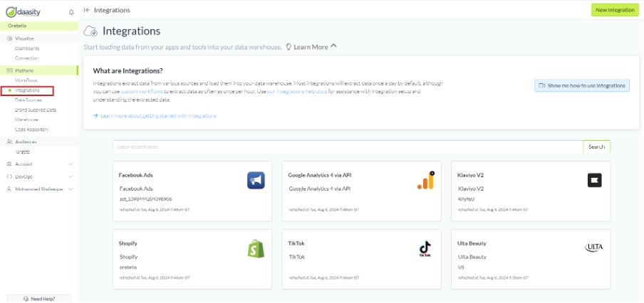Screen dimensions: 644x303
Task: Click the Klaviyo V2 logo icon
Action: [x=594, y=181]
